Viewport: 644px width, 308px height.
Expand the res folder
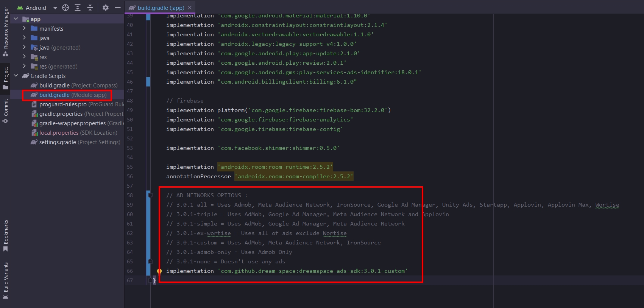[24, 57]
